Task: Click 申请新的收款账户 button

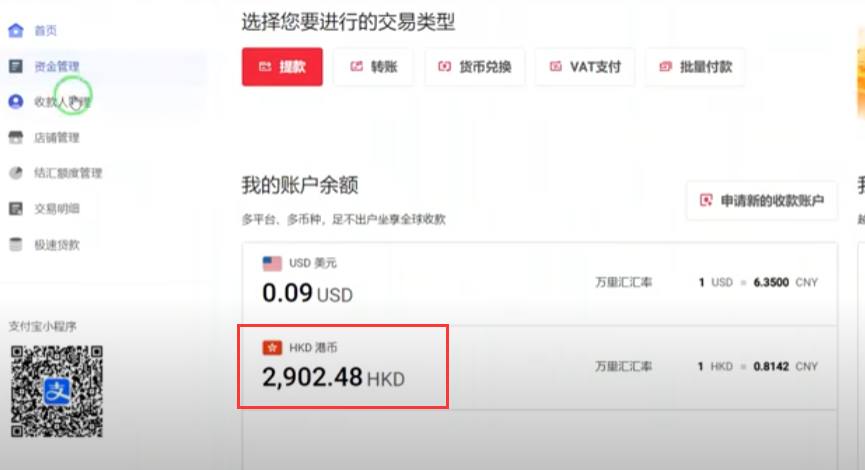Action: pyautogui.click(x=761, y=200)
